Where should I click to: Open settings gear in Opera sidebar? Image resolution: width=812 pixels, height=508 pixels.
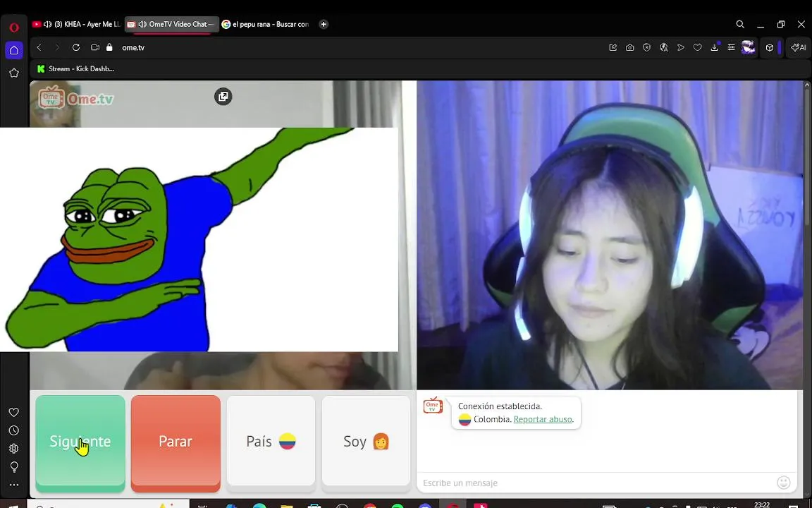coord(14,449)
